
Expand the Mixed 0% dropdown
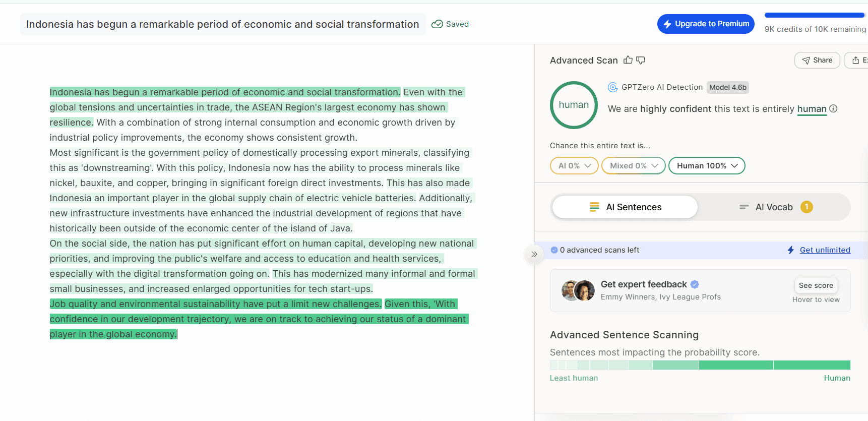pos(634,165)
